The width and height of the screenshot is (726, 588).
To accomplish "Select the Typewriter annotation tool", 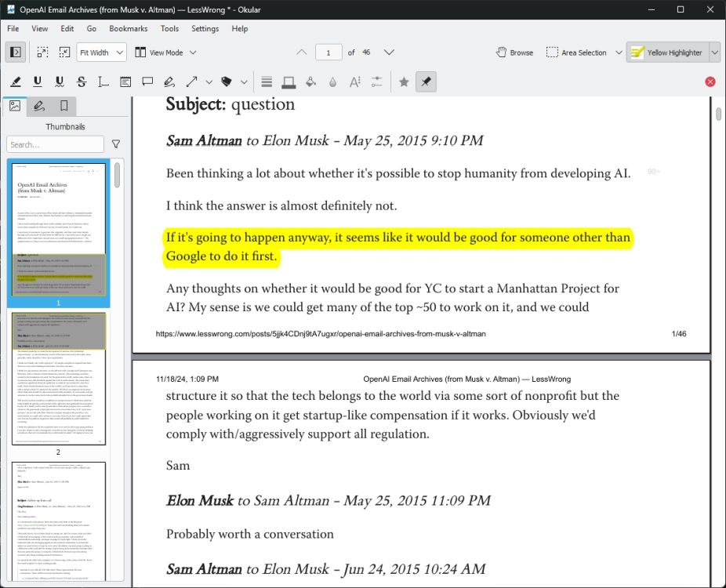I will point(103,81).
